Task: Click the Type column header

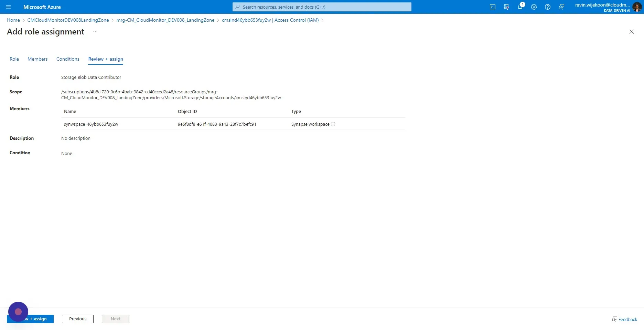Action: point(296,111)
